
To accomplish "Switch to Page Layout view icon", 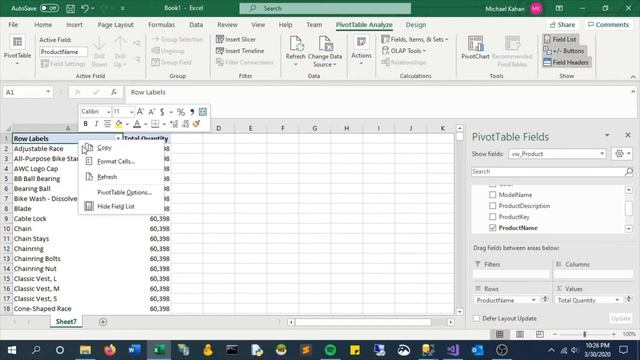I will 520,334.
